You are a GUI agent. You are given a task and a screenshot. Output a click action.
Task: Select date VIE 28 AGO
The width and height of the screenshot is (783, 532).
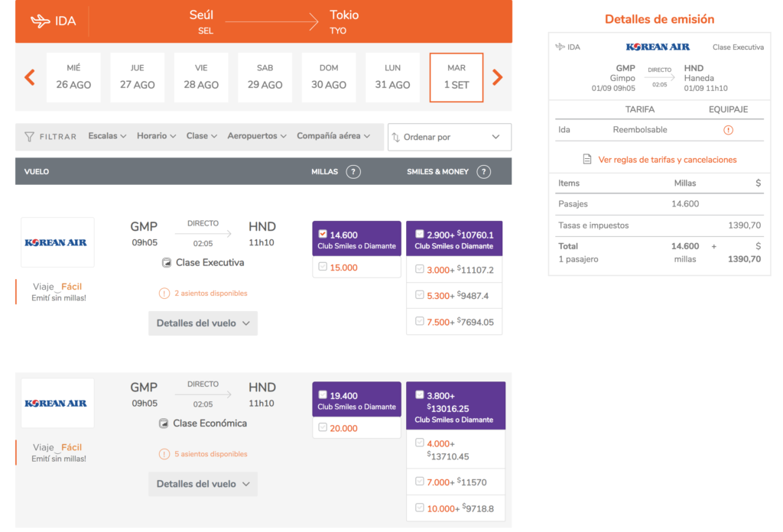tap(201, 77)
